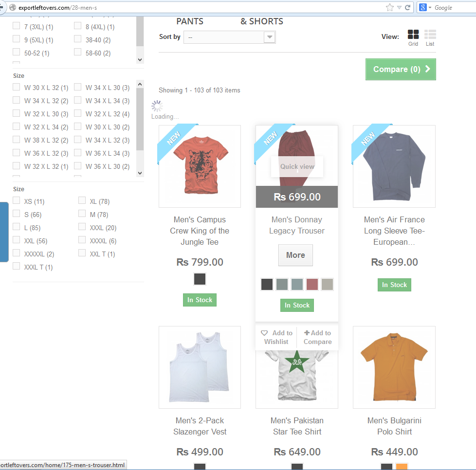Open bookmark dropdown arrow beside star

point(399,8)
